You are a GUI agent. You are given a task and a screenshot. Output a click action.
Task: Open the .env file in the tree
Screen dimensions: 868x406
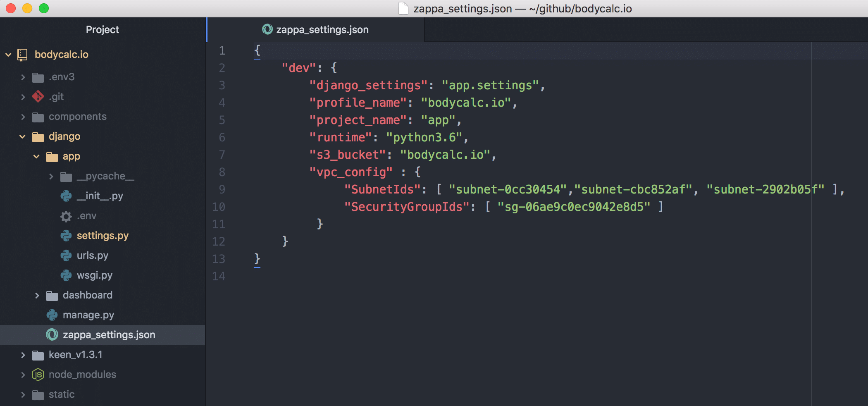pos(87,216)
